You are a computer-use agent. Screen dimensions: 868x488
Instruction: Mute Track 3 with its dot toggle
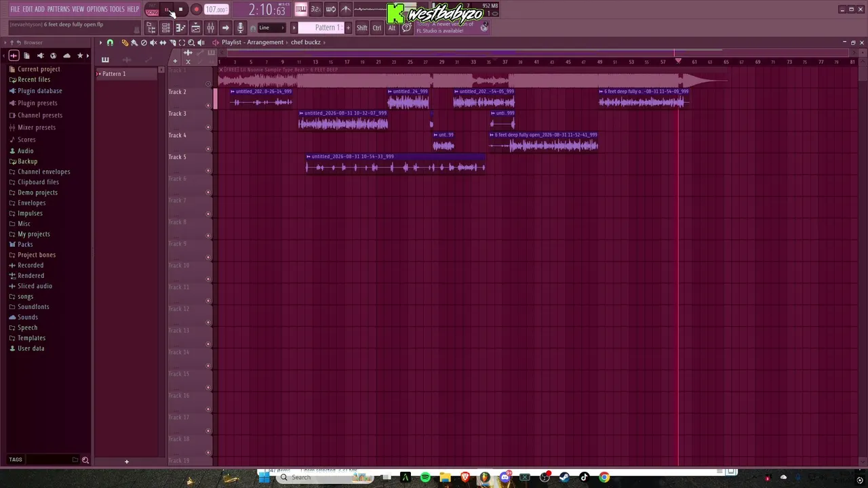[208, 127]
